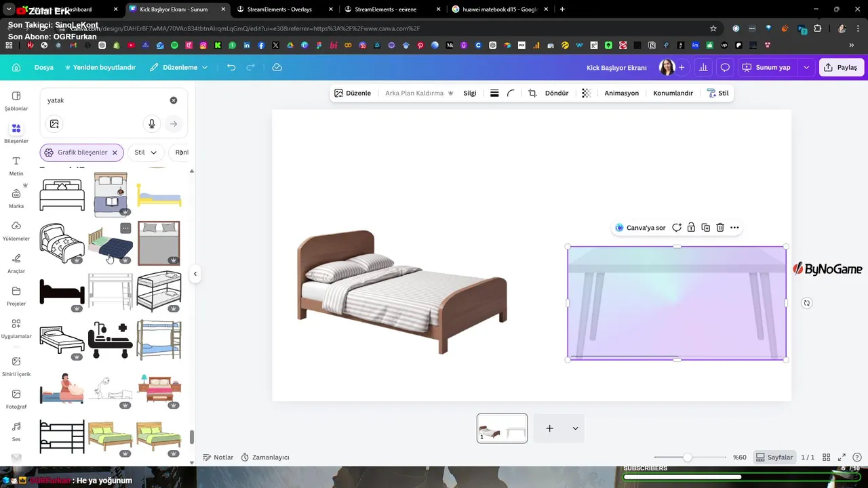Open the grid view of pages
This screenshot has width=868, height=488.
(x=827, y=457)
